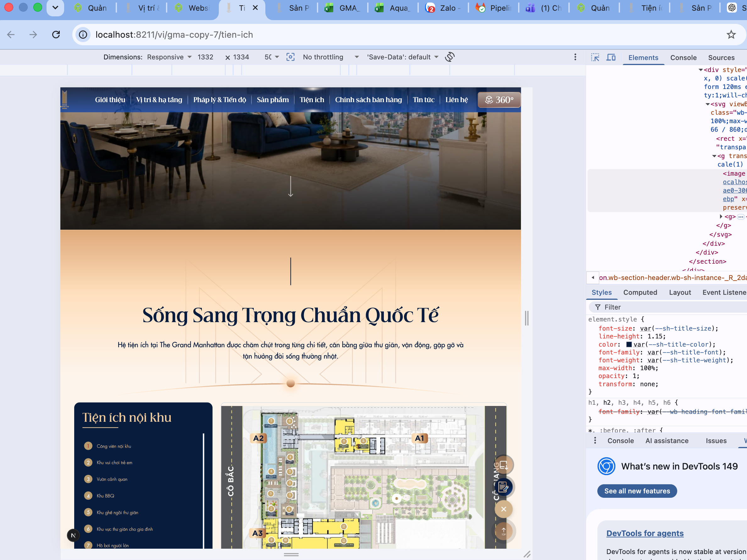Reload the current page
Screen dimensions: 747x560
(x=56, y=35)
